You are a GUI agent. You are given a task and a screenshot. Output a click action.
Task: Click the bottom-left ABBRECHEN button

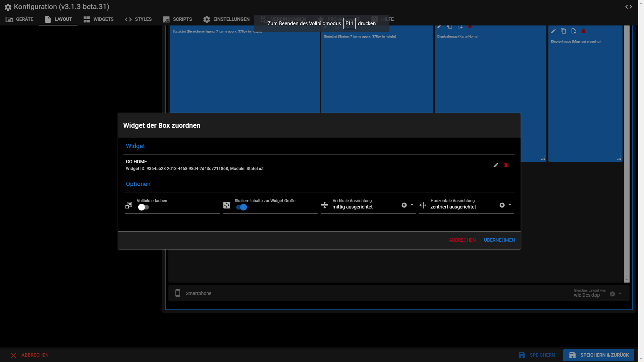[x=30, y=355]
